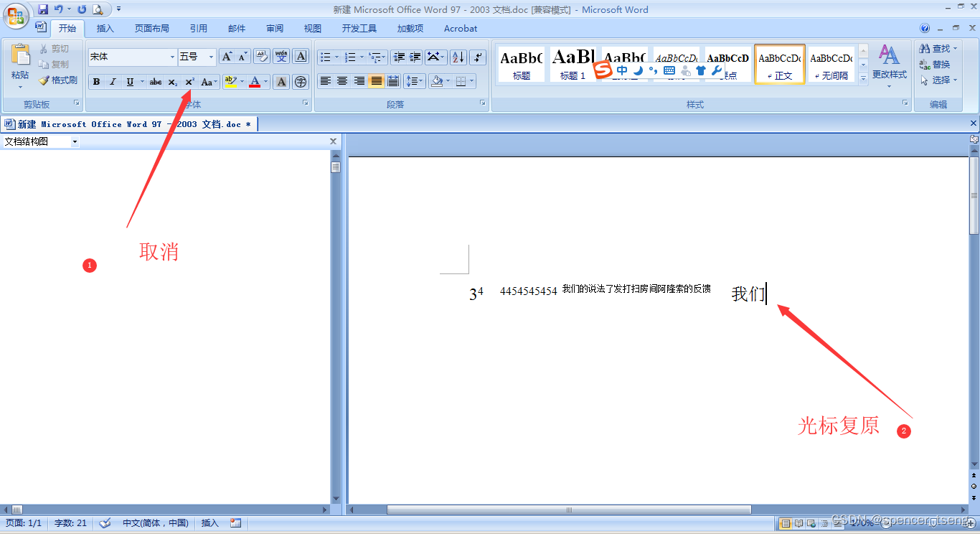Open Sogou toolbox wrench icon

point(717,70)
